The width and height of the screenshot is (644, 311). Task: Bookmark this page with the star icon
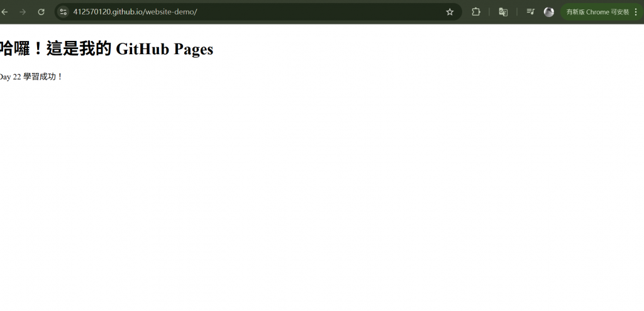(450, 12)
